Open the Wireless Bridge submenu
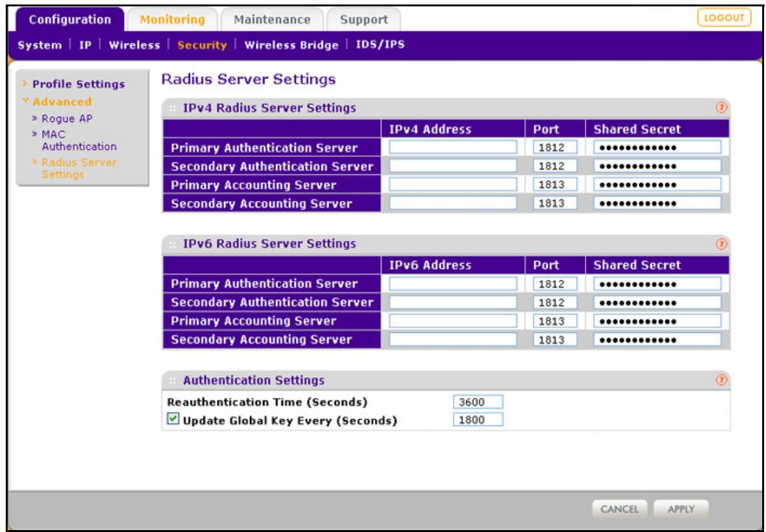766x532 pixels. (291, 45)
